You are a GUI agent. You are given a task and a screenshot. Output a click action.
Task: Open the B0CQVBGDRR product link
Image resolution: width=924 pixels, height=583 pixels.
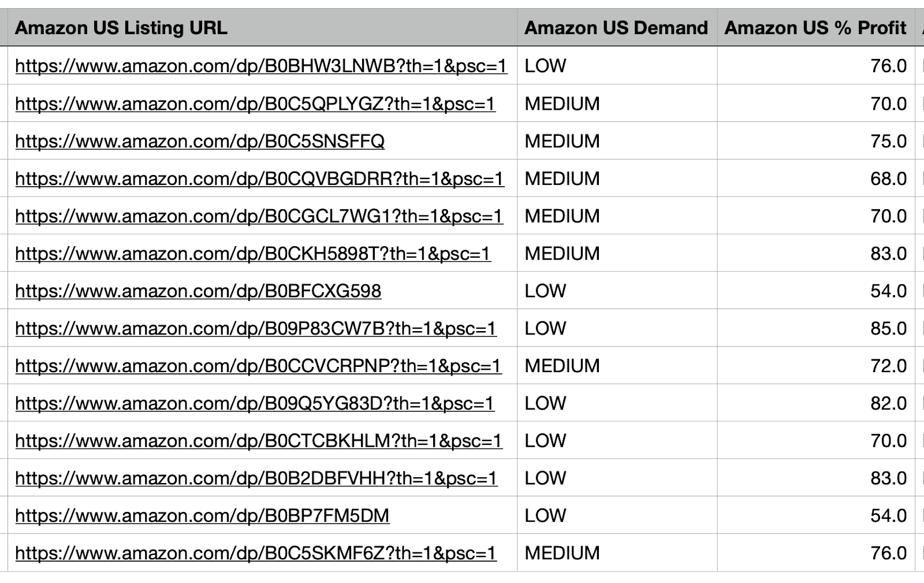coord(259,179)
